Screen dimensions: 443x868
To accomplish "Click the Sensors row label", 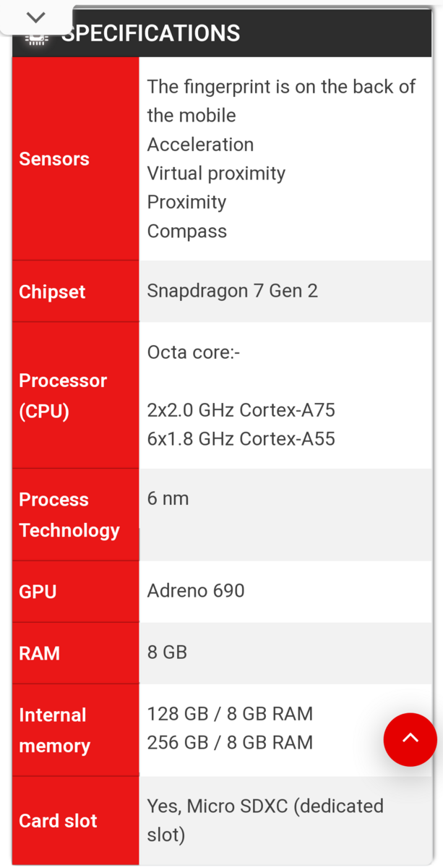I will point(54,159).
